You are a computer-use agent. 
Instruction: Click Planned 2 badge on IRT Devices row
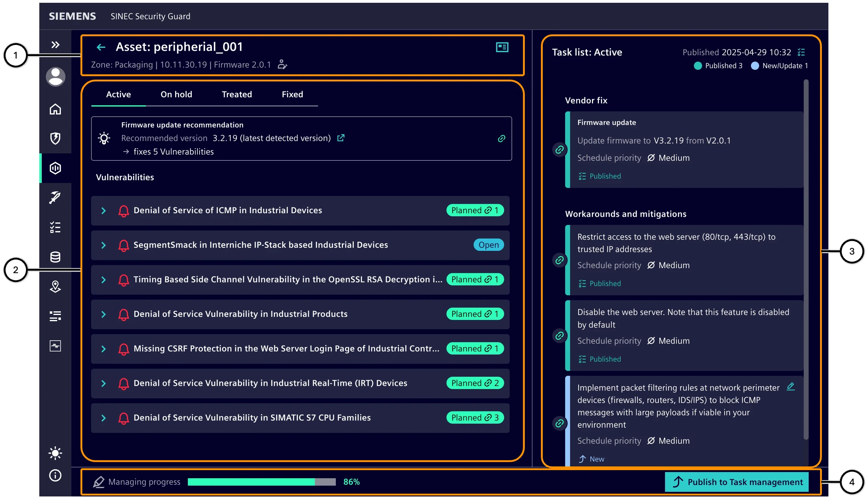[x=475, y=383]
